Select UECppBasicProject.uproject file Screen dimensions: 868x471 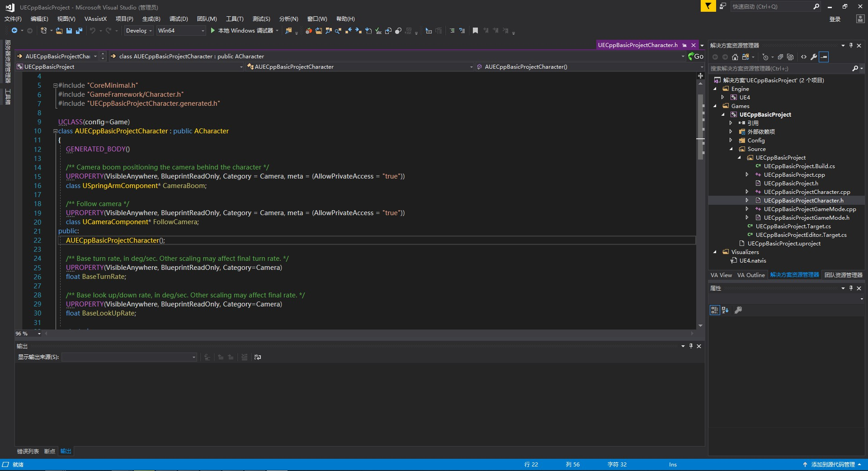pos(784,243)
